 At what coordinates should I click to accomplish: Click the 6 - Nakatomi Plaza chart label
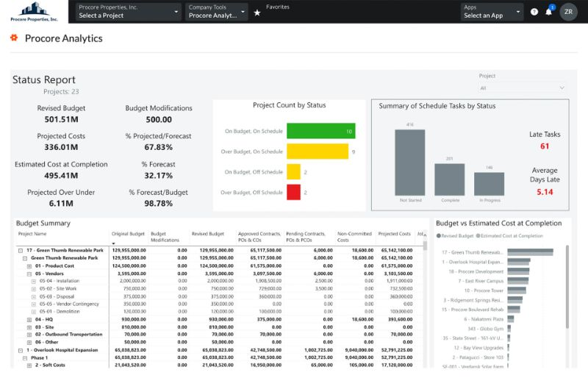point(484,319)
